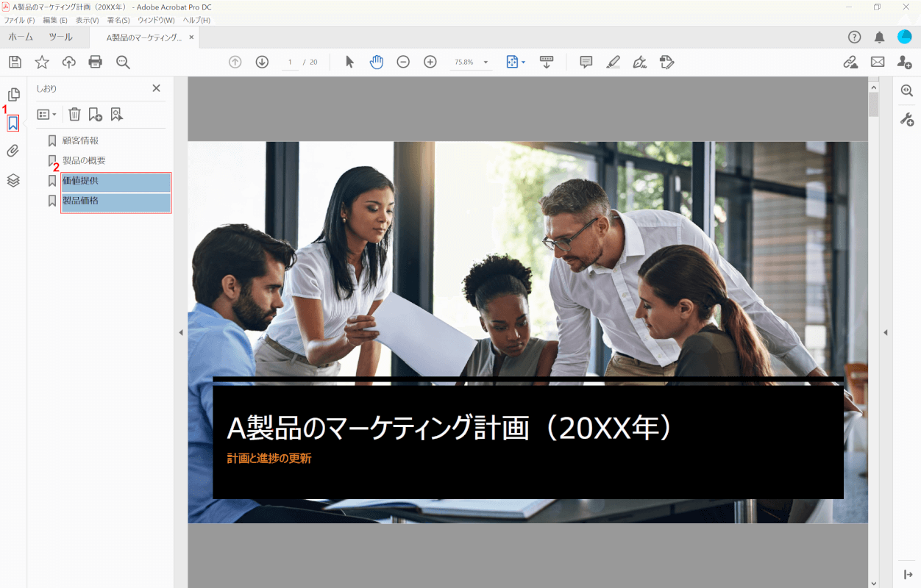Click the new bookmark icon
This screenshot has width=921, height=588.
click(95, 114)
